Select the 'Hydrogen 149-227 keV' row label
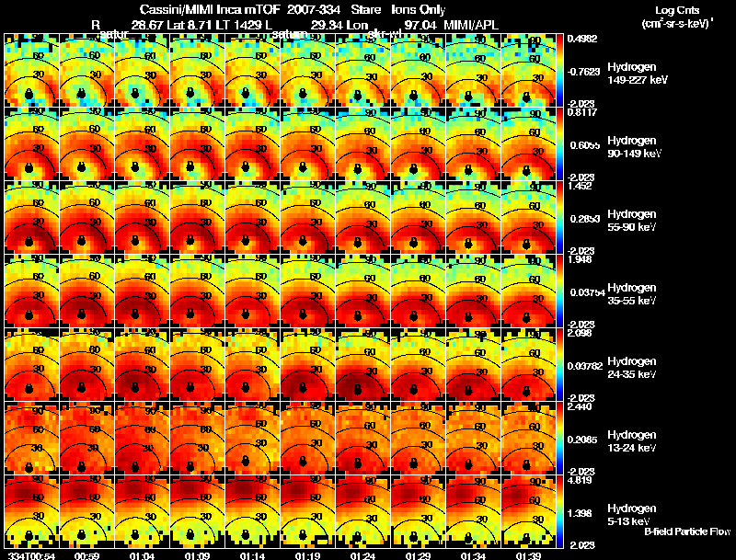The width and height of the screenshot is (736, 560). [638, 74]
